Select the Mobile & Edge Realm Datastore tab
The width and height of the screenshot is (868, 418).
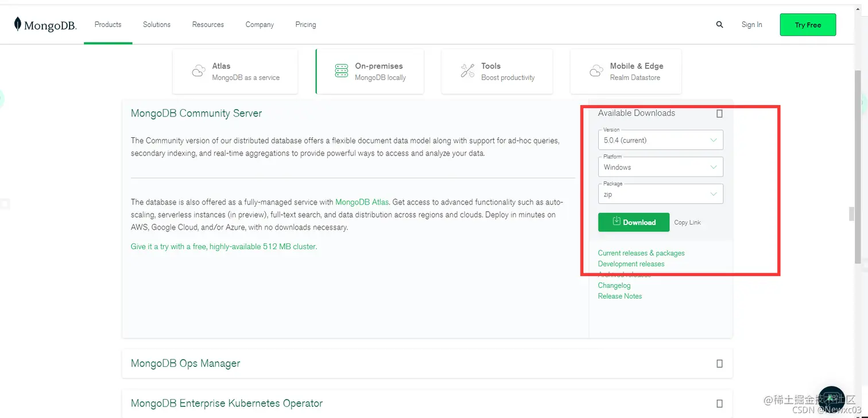coord(626,72)
